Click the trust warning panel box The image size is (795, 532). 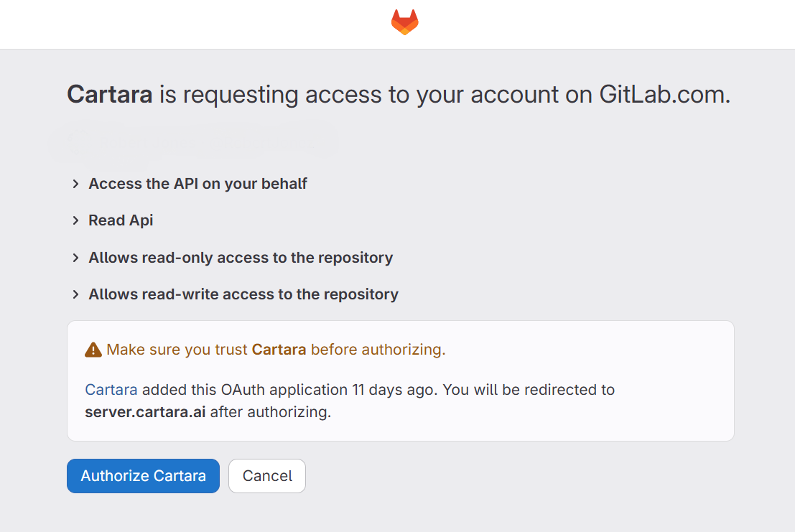click(x=400, y=380)
